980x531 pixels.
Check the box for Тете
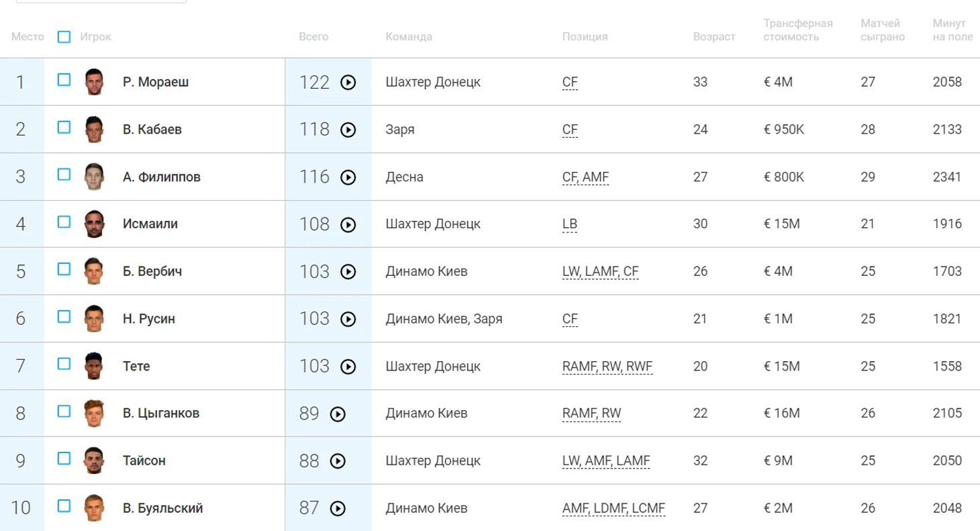(64, 364)
